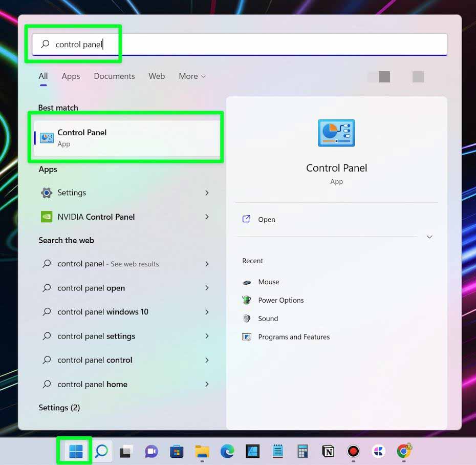
Task: Open Task View from the taskbar
Action: [126, 451]
